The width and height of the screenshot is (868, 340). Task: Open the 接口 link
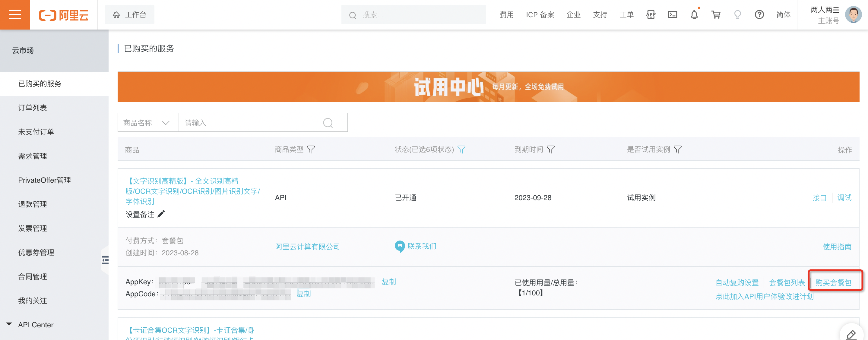tap(819, 198)
